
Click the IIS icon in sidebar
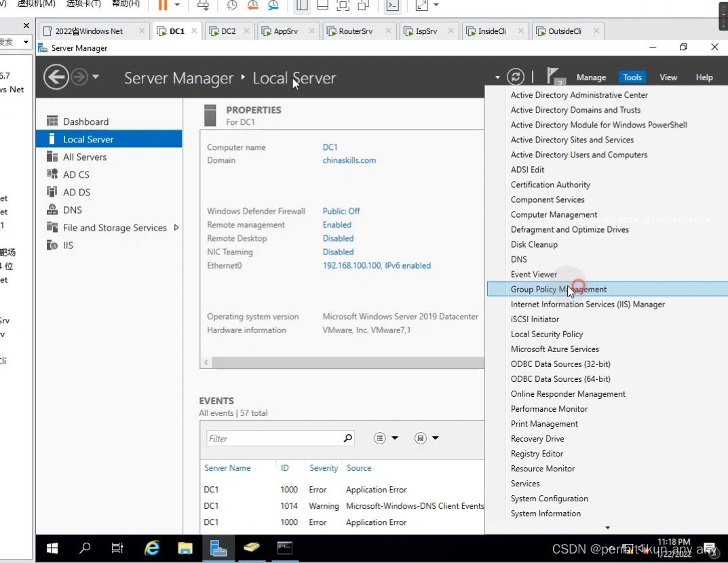(x=52, y=245)
